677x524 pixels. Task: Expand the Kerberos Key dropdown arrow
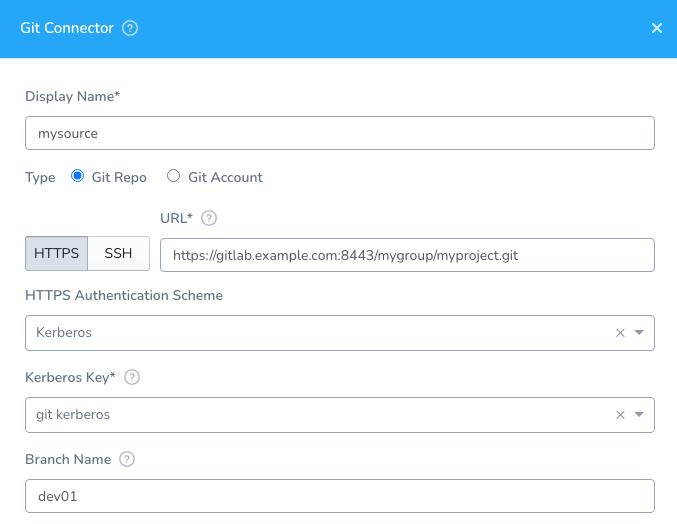coord(639,414)
